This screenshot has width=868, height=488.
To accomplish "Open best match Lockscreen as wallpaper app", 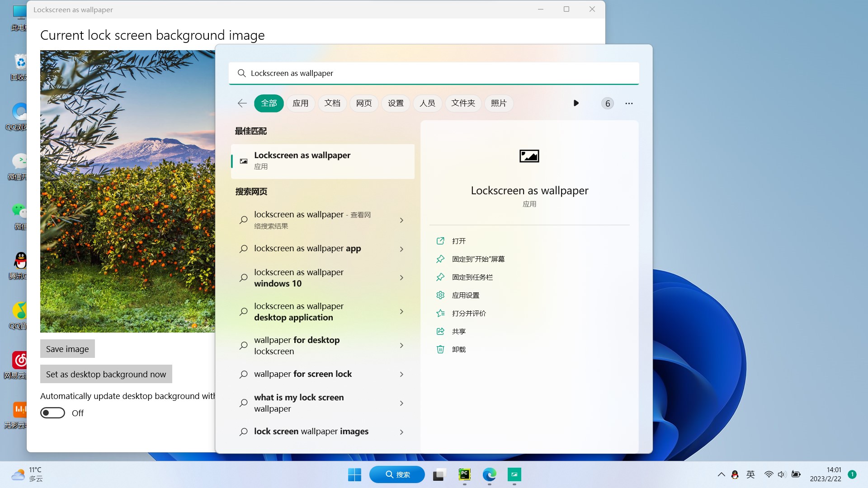I will pyautogui.click(x=323, y=161).
